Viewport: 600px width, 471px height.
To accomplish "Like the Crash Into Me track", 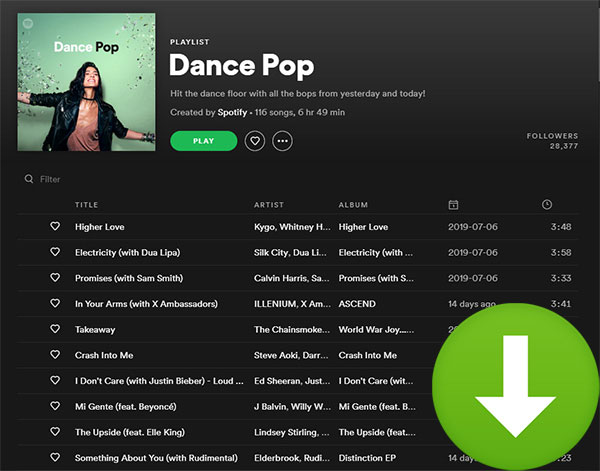I will [55, 354].
